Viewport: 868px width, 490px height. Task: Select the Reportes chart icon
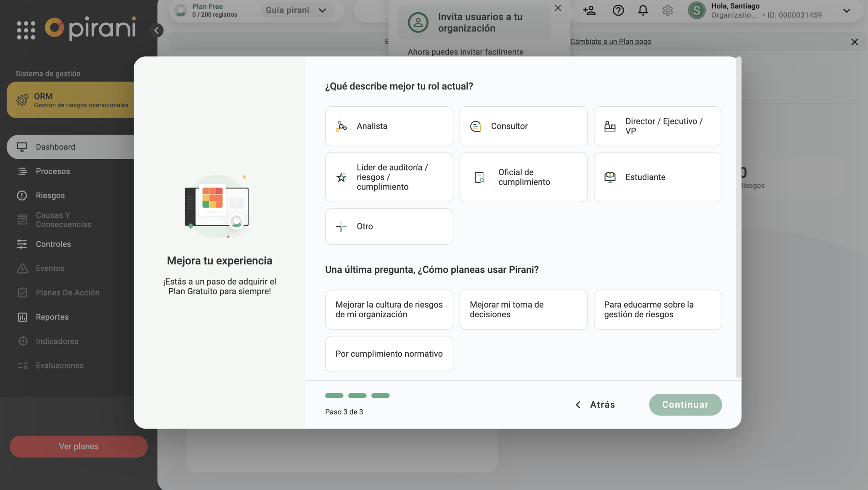[23, 317]
